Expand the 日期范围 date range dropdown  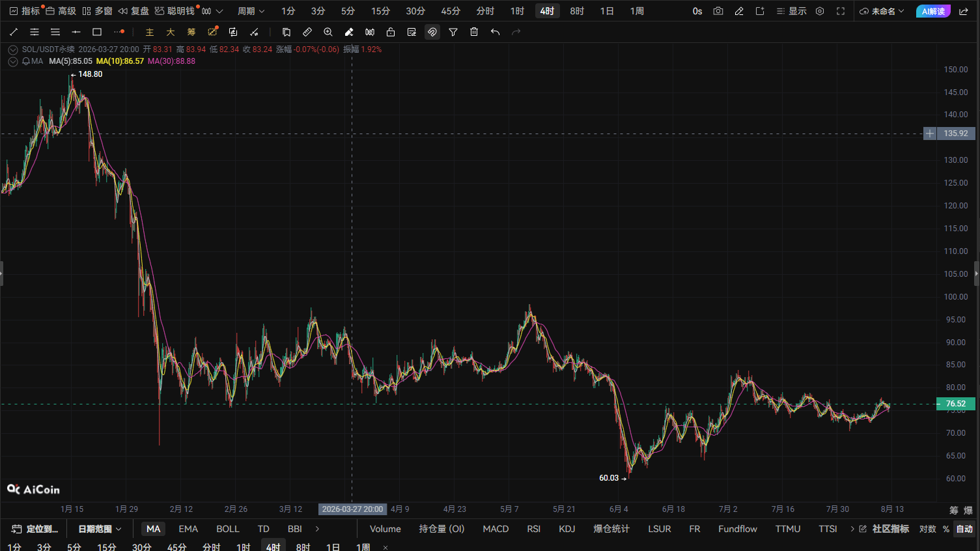[100, 529]
